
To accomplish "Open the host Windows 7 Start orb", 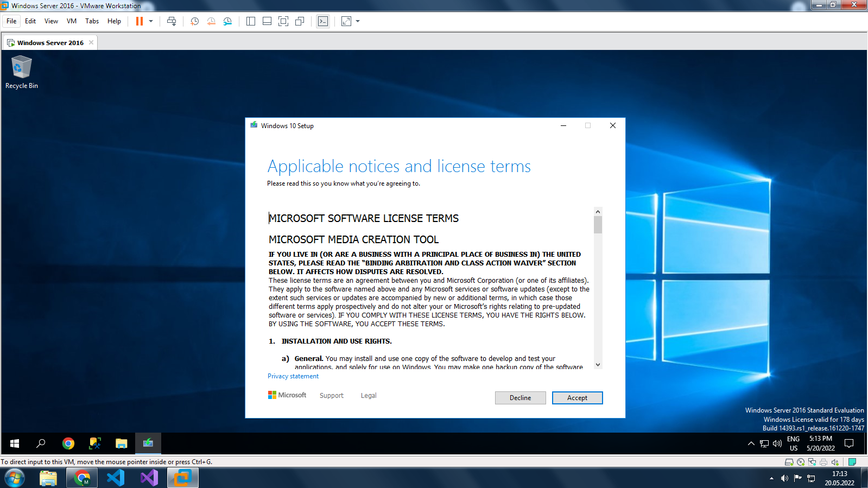I will pyautogui.click(x=15, y=478).
